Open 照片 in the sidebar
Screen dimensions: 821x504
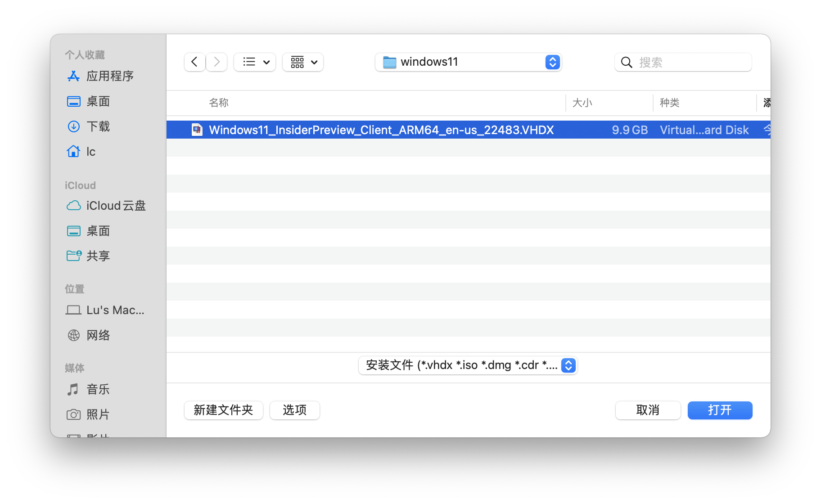[x=99, y=414]
